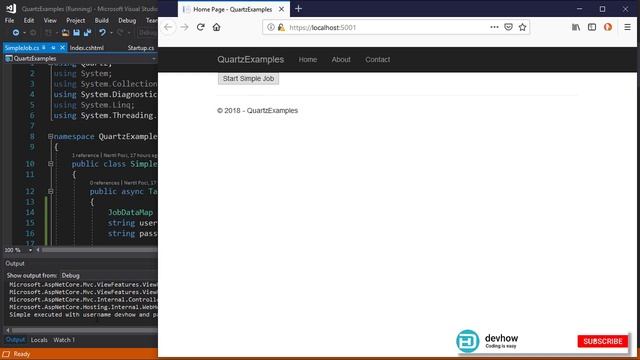The height and width of the screenshot is (360, 640).
Task: Select Output panel tab
Action: pos(15,340)
